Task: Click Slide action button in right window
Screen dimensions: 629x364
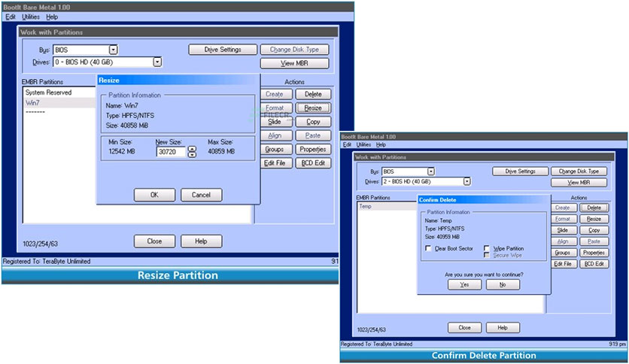Action: [x=564, y=230]
